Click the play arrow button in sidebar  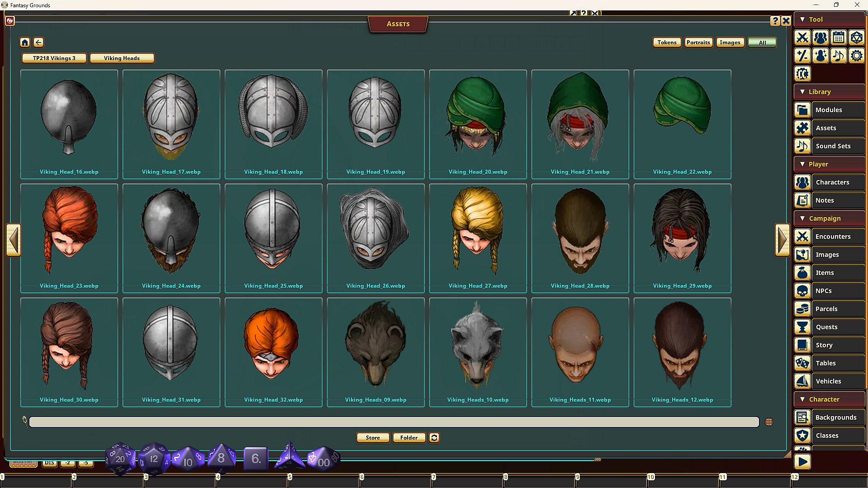tap(802, 462)
